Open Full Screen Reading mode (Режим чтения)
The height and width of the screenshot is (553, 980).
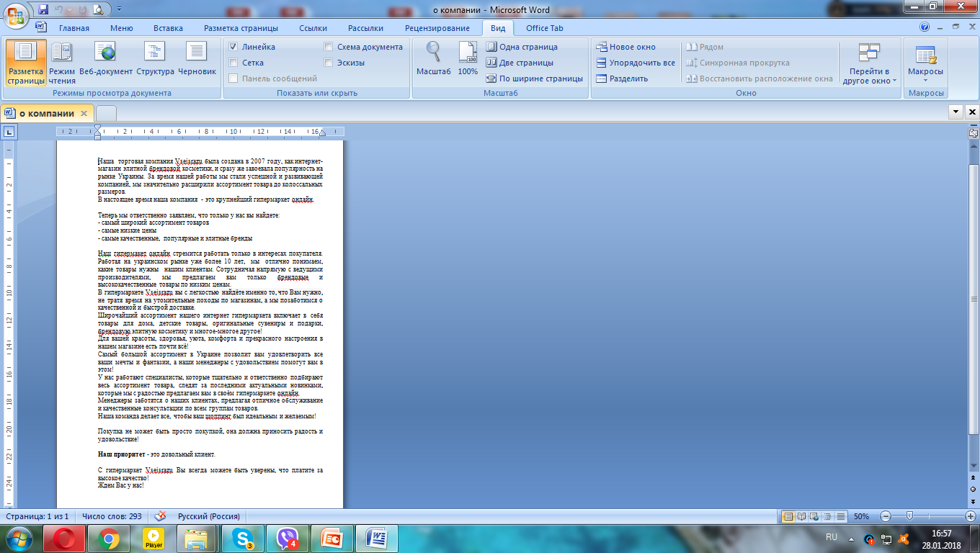62,63
